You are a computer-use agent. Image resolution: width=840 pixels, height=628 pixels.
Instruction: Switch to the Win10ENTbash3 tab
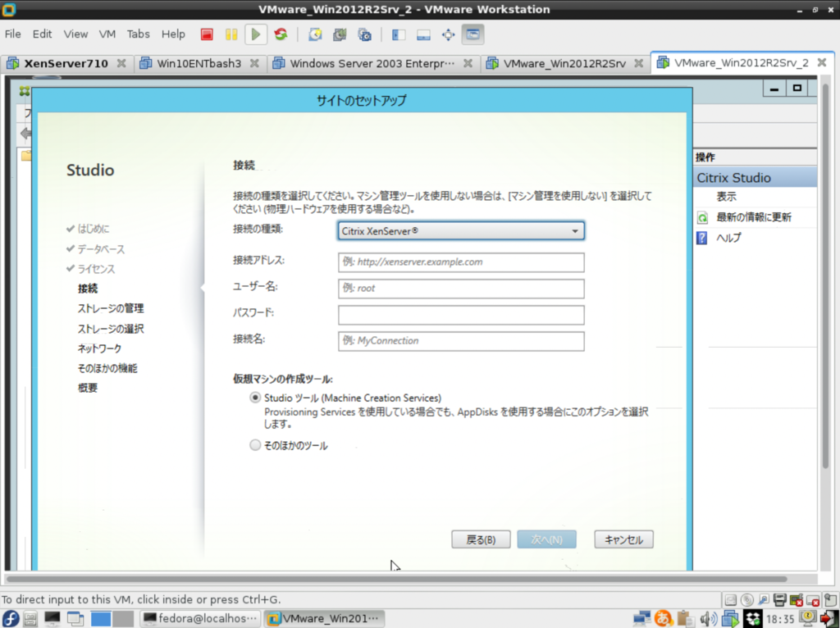[x=199, y=63]
